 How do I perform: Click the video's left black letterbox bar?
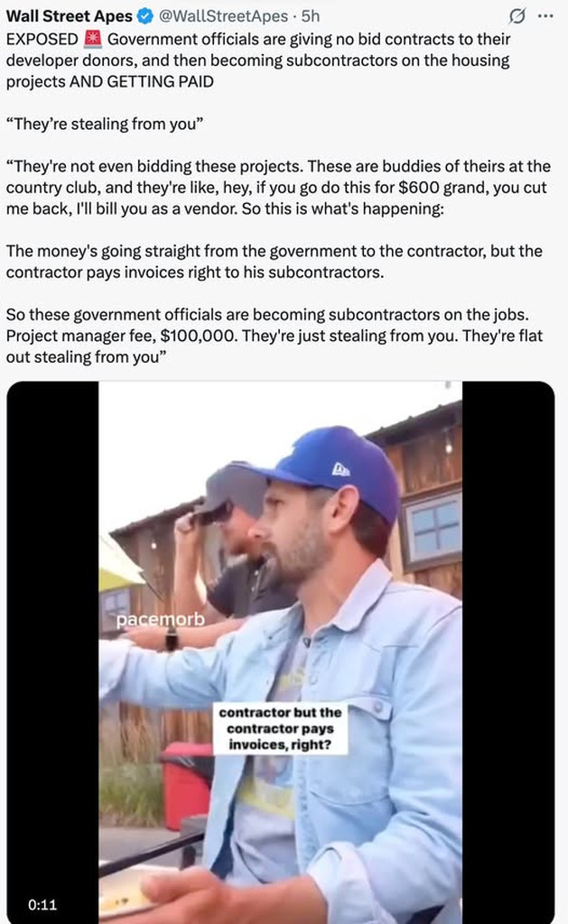[x=52, y=648]
